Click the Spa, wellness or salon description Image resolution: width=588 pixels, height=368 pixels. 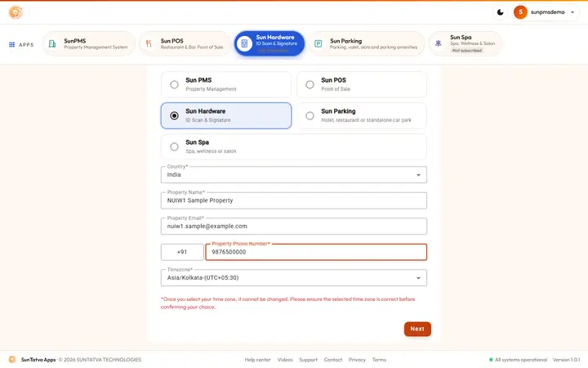click(x=211, y=151)
